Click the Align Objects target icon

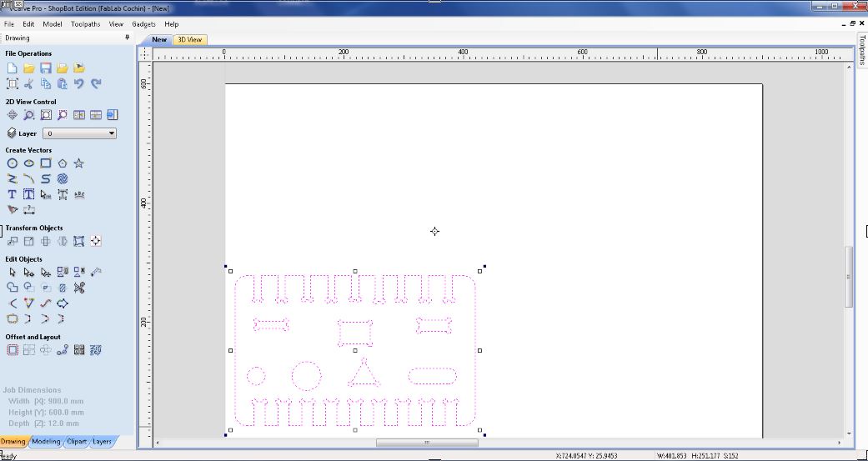(x=96, y=241)
